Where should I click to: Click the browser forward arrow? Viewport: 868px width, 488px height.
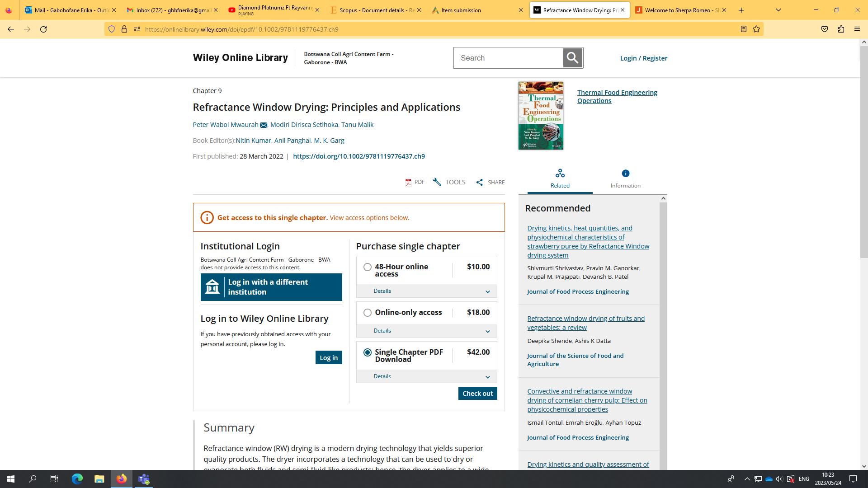coord(27,29)
